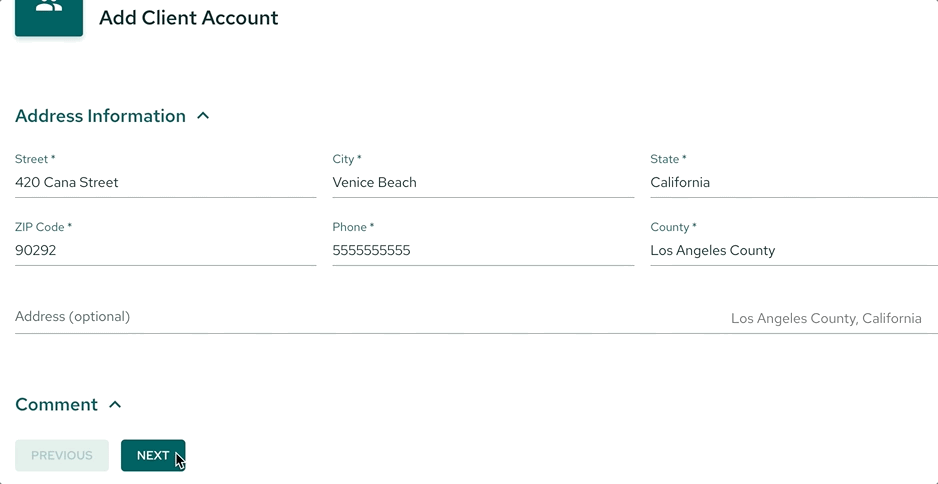Image resolution: width=938 pixels, height=484 pixels.
Task: Click the Add Client Account title
Action: coord(188,17)
